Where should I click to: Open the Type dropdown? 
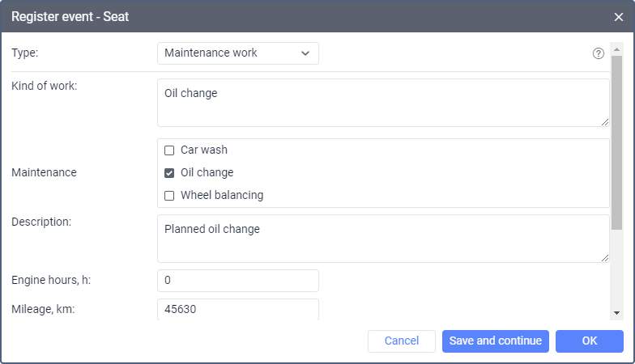[x=237, y=53]
